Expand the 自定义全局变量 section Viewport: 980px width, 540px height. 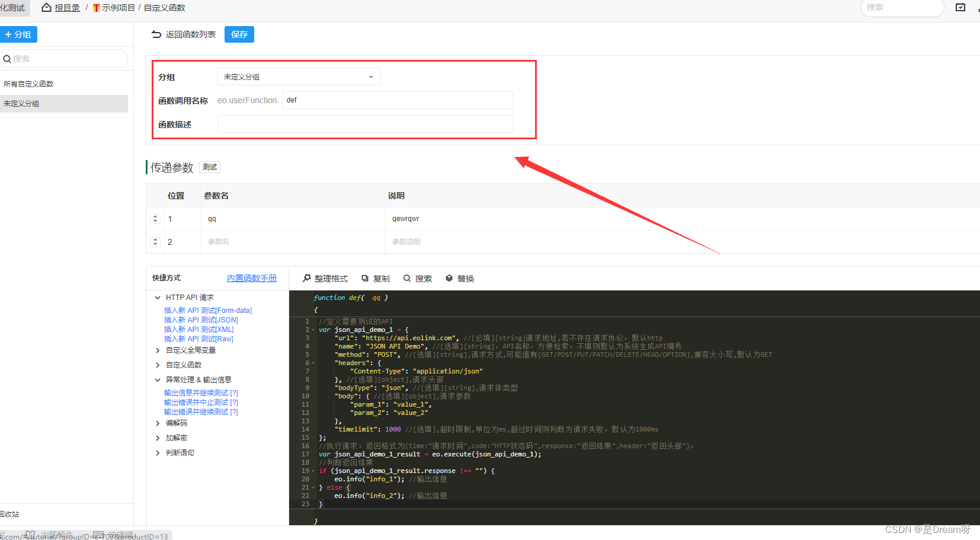tap(158, 350)
